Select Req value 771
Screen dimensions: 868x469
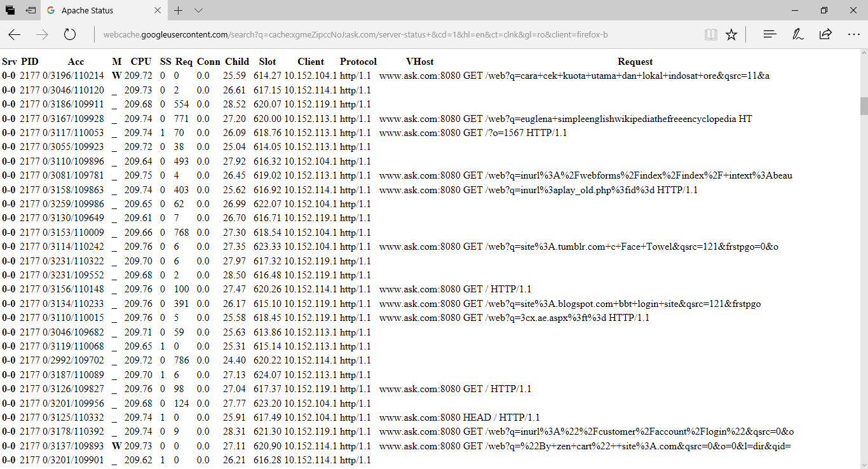[x=181, y=119]
